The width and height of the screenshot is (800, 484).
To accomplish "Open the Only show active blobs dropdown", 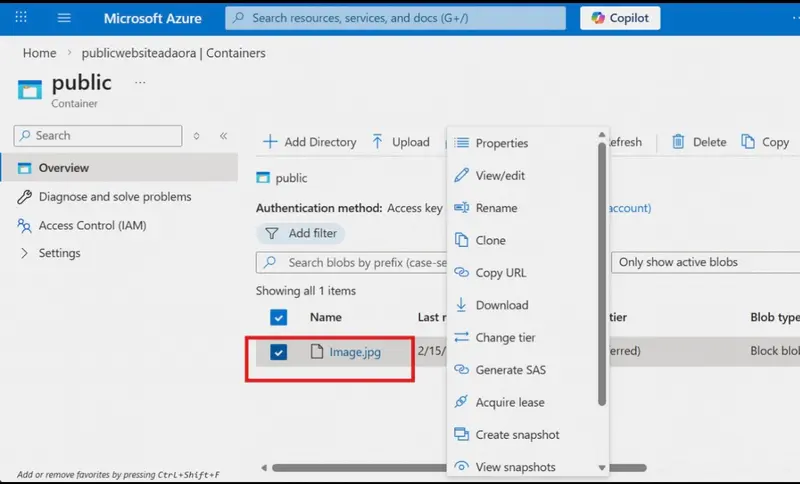I will pyautogui.click(x=706, y=262).
